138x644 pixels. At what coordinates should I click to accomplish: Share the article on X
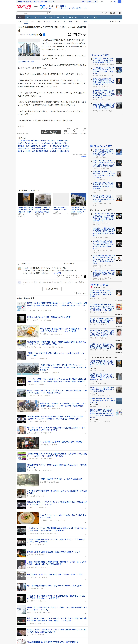tap(41, 35)
